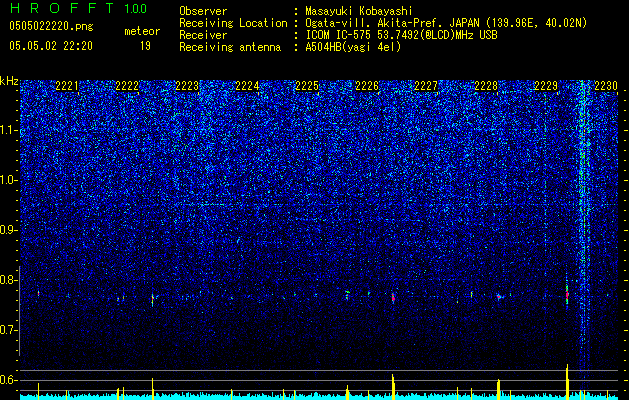The height and width of the screenshot is (400, 629).
Task: Click the 2229 time marker
Action: click(546, 85)
